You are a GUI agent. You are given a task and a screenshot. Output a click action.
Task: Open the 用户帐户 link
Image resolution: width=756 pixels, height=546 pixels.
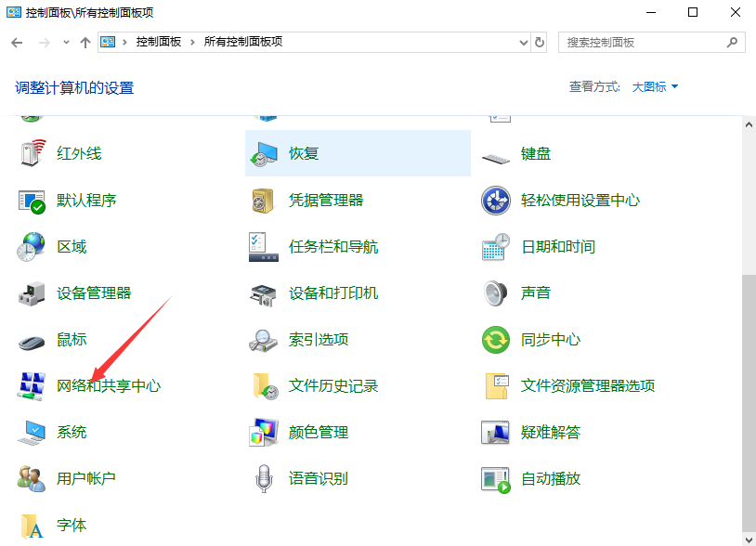pyautogui.click(x=86, y=479)
